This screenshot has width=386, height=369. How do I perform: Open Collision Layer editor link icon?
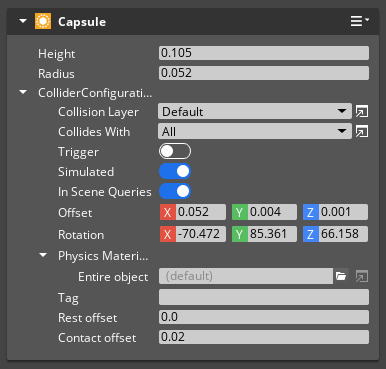362,111
